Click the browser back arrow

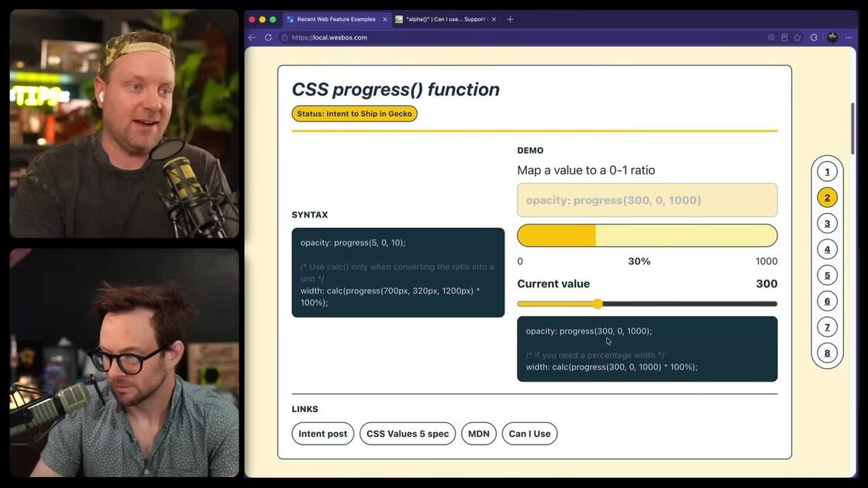pyautogui.click(x=252, y=38)
